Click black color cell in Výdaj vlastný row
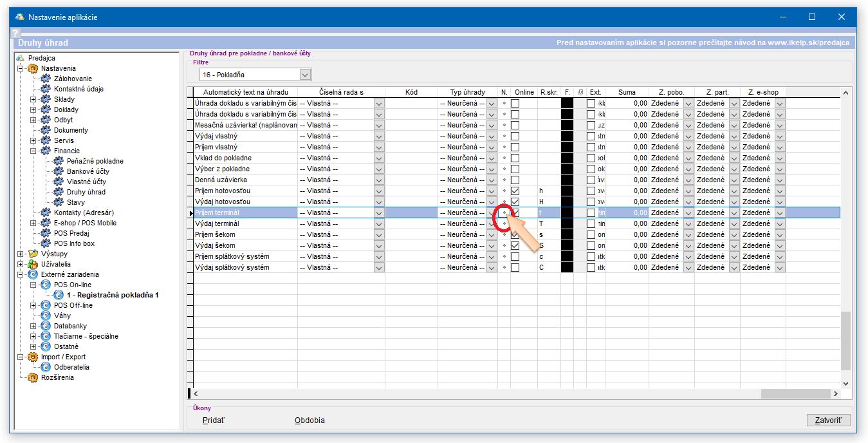The height and width of the screenshot is (443, 868). coord(567,137)
